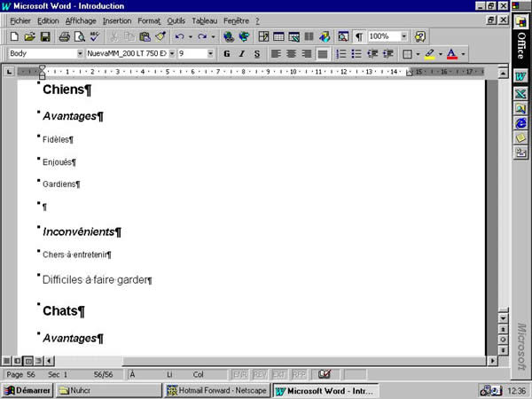Open a file with the folder icon

point(30,36)
